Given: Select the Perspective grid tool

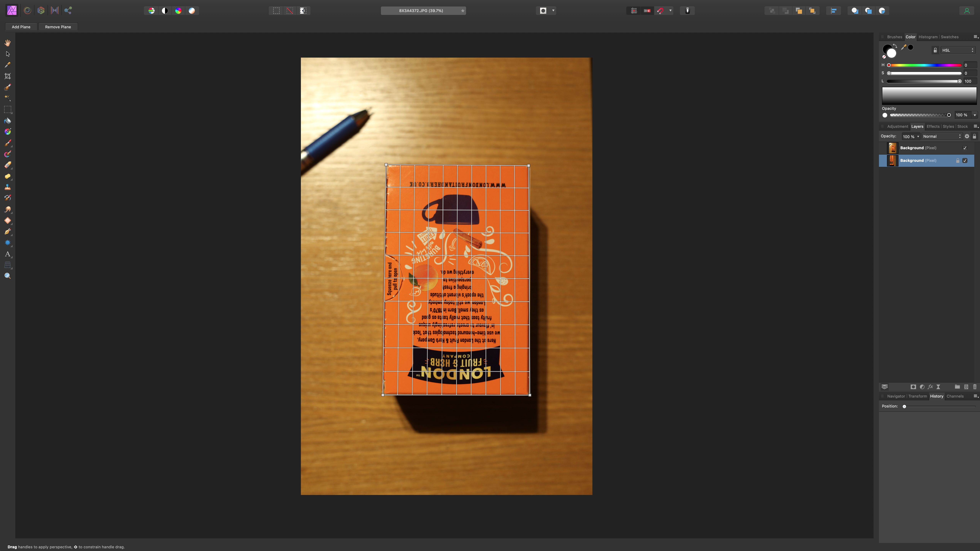Looking at the screenshot, I should click(8, 265).
